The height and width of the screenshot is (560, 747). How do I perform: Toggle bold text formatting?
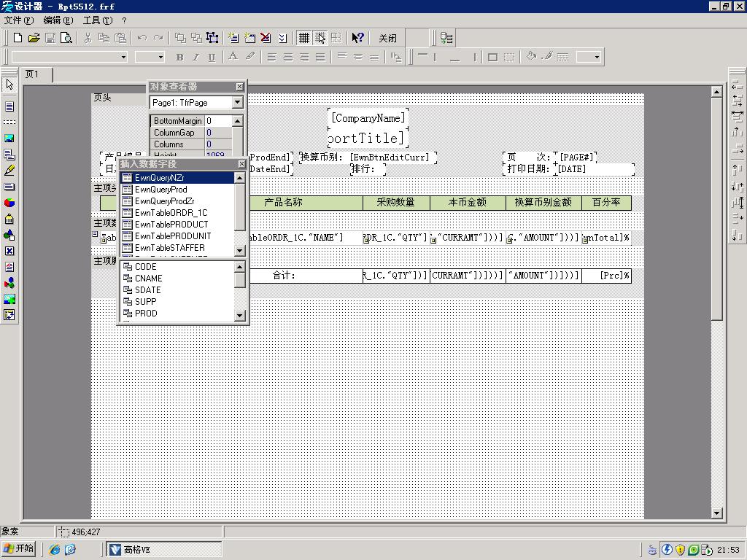tap(180, 57)
